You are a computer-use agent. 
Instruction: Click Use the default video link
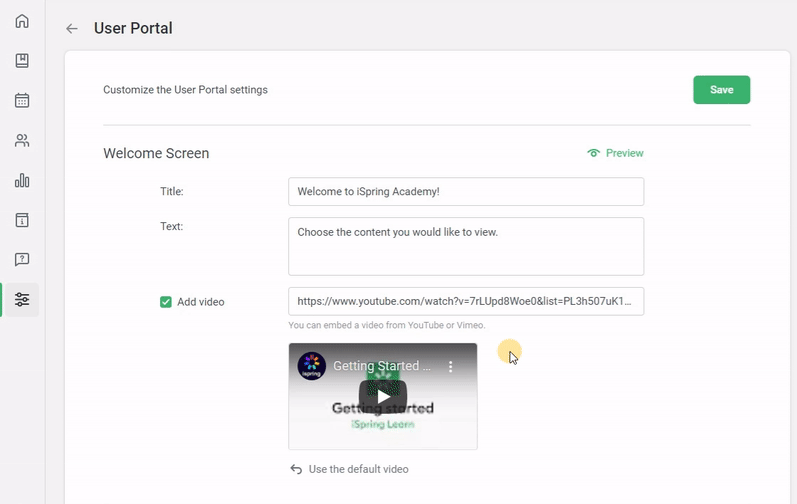click(349, 469)
